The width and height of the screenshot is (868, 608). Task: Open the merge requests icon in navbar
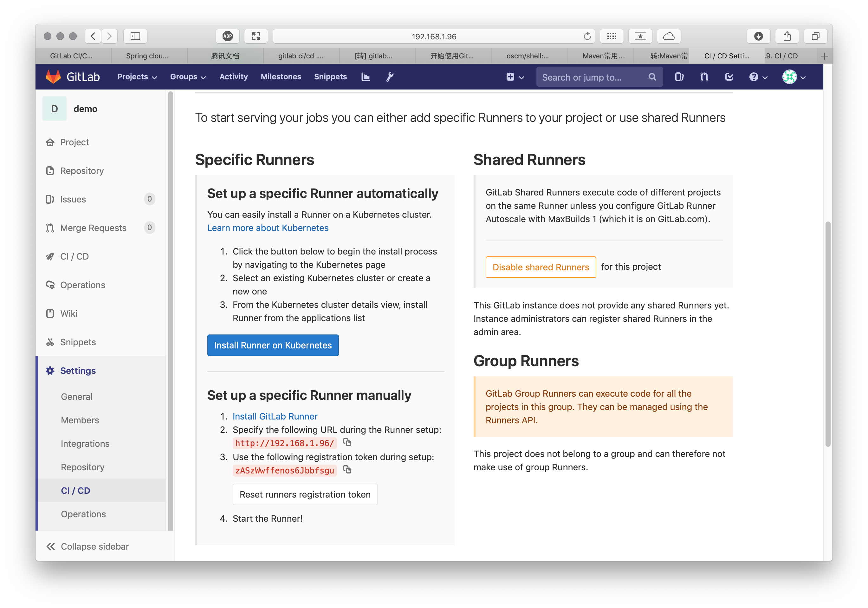[x=704, y=77]
